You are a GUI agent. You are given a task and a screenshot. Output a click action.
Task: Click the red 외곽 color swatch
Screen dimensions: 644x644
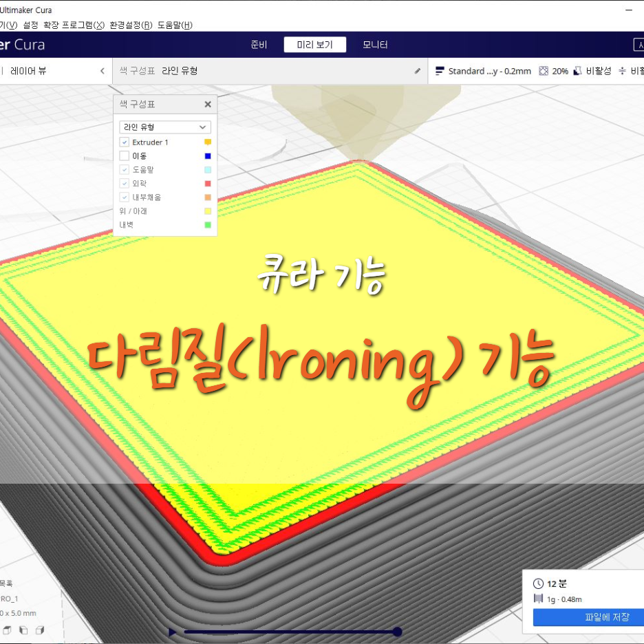pos(208,184)
